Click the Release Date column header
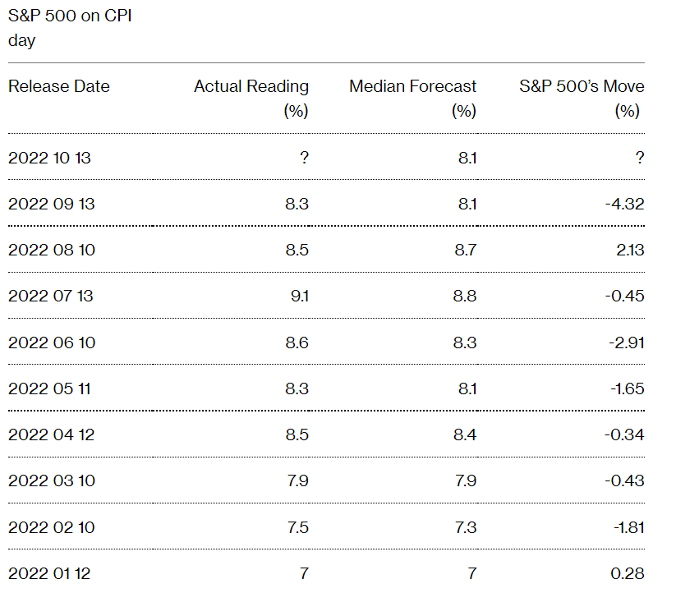This screenshot has height=616, width=676. point(59,87)
